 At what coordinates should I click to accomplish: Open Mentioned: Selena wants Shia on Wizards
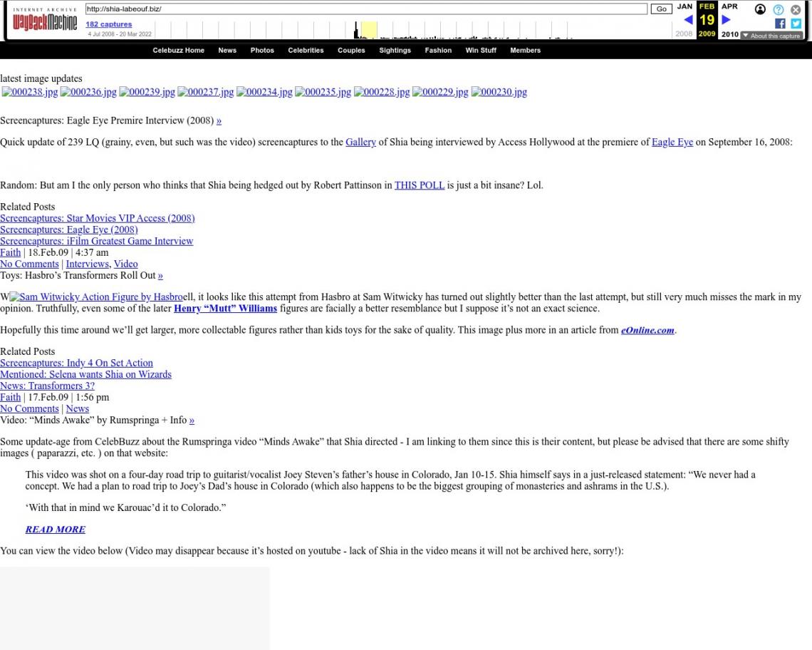click(x=85, y=374)
